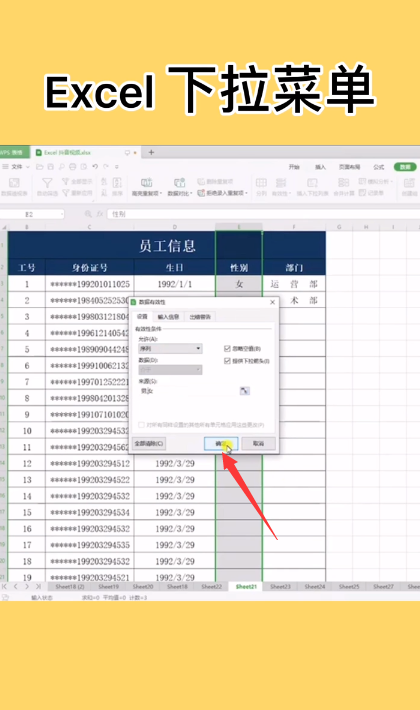The height and width of the screenshot is (710, 420).
Task: Click the print icon in the quick toolbar
Action: tap(72, 167)
